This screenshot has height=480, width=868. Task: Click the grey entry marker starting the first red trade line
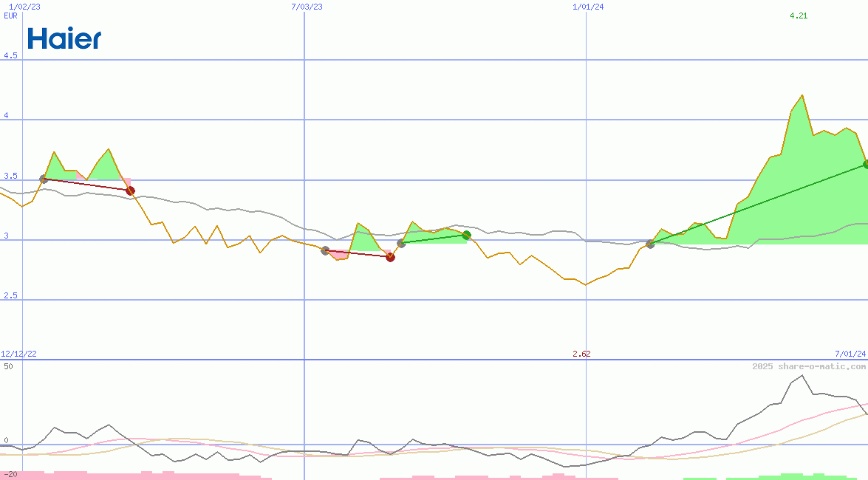pyautogui.click(x=44, y=179)
